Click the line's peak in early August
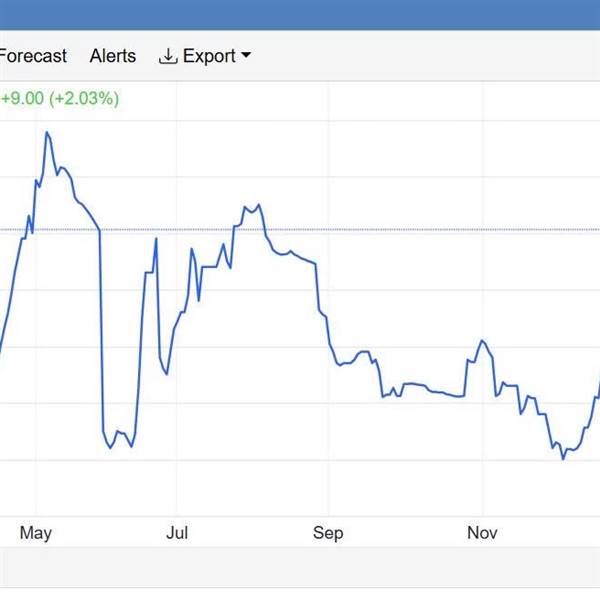This screenshot has height=600, width=600. [259, 205]
